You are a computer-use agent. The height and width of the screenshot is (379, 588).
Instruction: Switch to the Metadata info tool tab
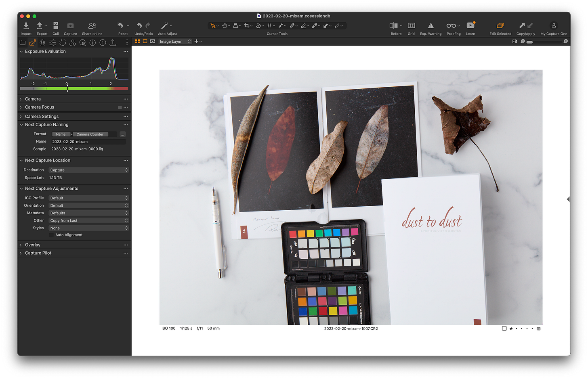tap(92, 42)
